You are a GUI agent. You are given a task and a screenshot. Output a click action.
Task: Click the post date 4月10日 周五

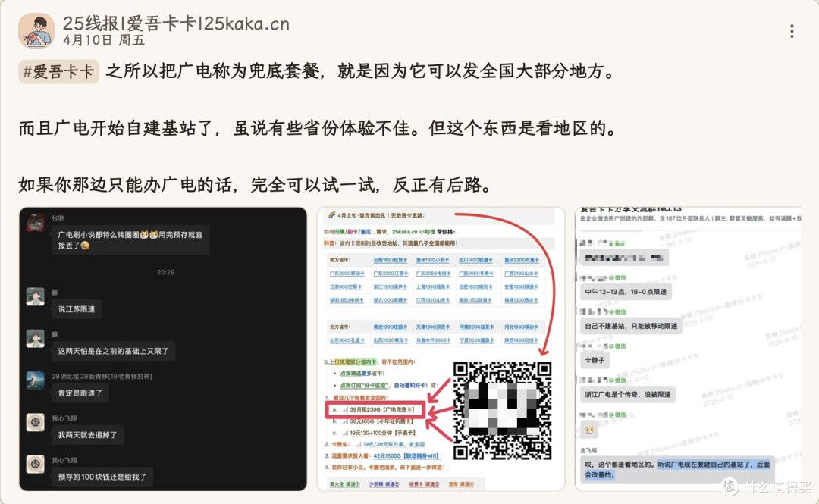[x=104, y=40]
